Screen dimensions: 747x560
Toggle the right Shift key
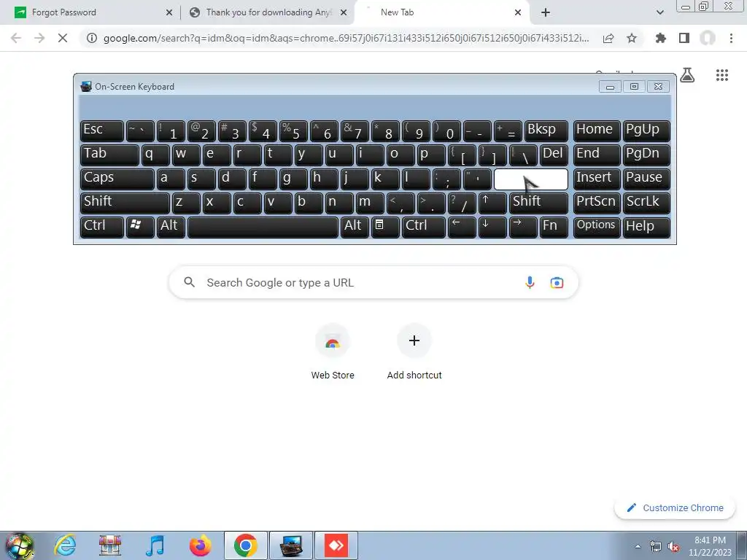click(x=539, y=203)
